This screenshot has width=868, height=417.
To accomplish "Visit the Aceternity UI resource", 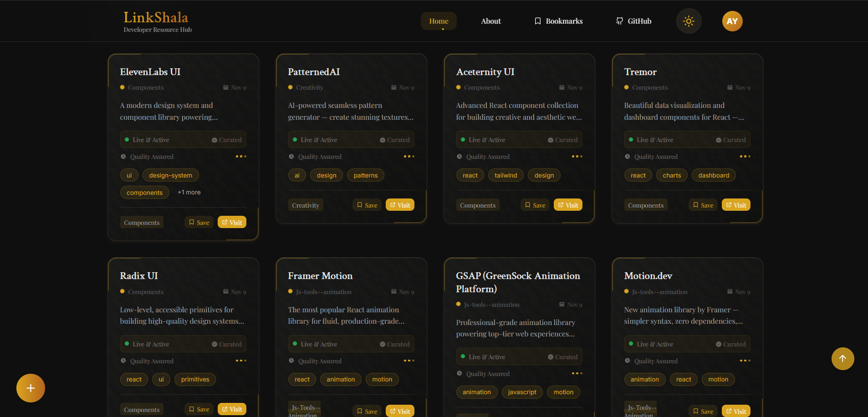I will coord(567,204).
